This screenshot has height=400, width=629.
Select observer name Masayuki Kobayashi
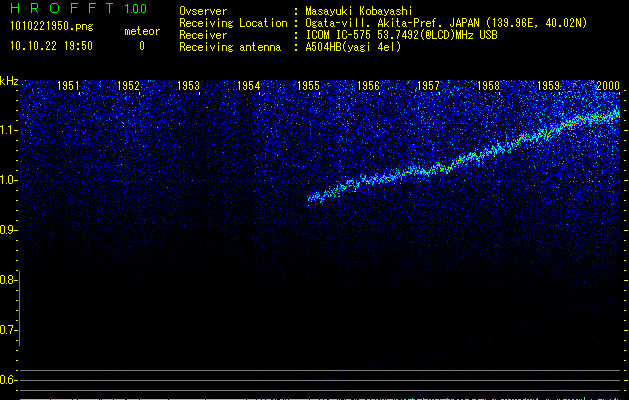(359, 11)
